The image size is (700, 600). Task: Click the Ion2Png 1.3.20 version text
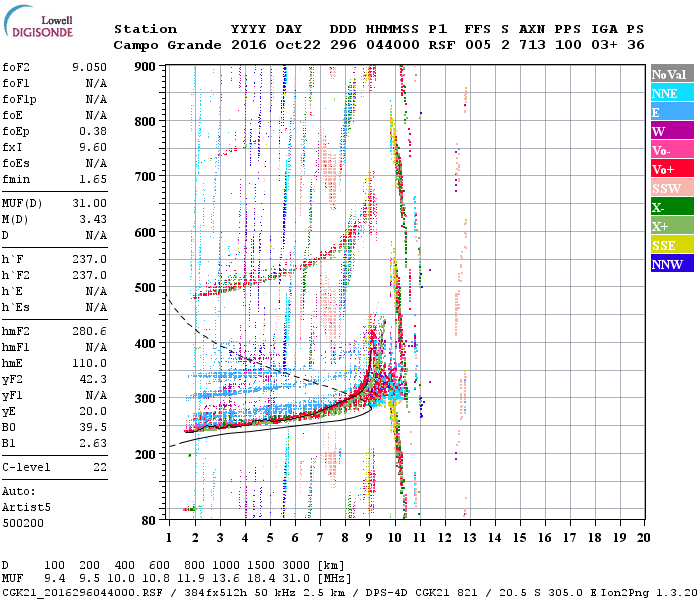[x=650, y=592]
